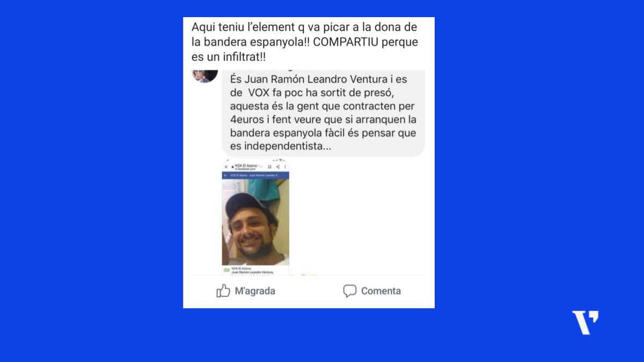Tap the bookmark icon in embedded browser bar

click(269, 167)
